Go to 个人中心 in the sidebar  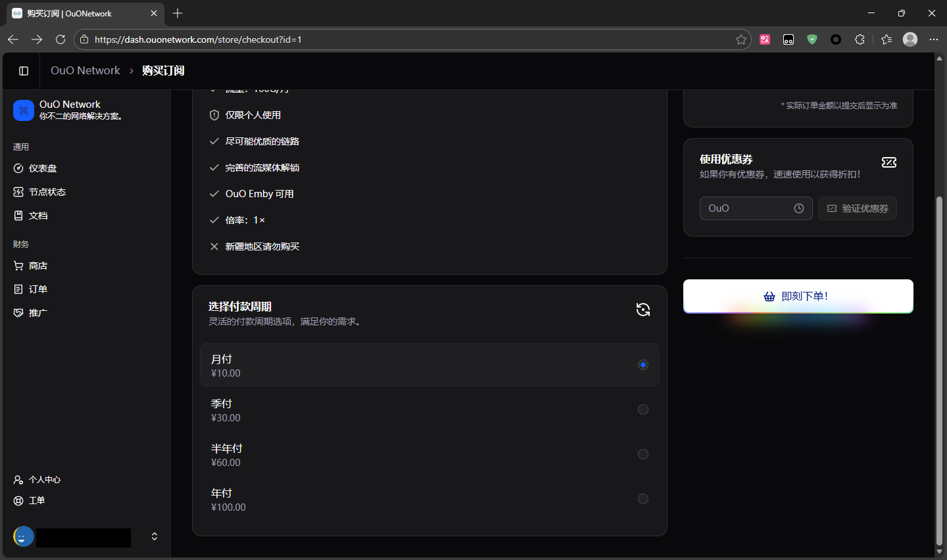(45, 480)
